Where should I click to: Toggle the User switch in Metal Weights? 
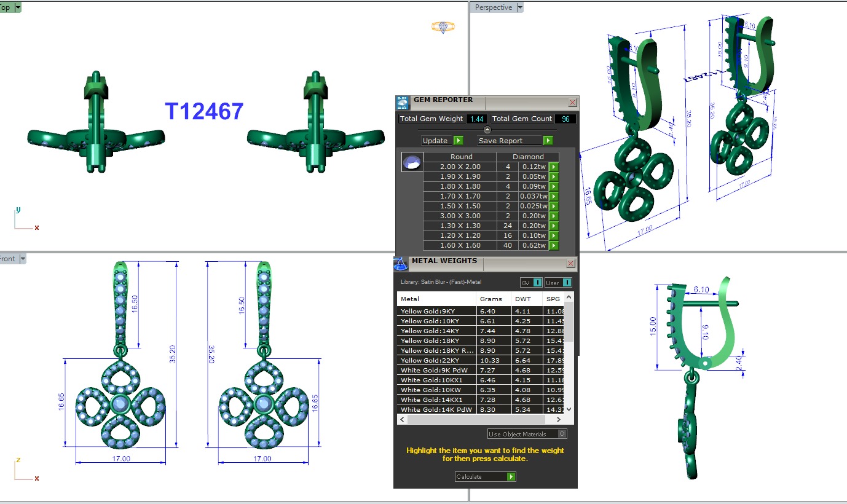click(x=558, y=283)
